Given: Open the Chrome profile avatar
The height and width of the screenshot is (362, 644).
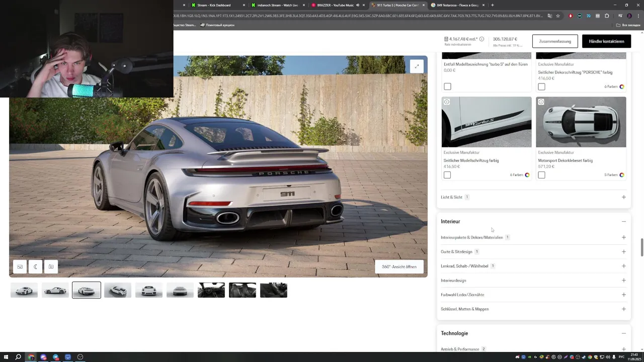Looking at the screenshot, I should pyautogui.click(x=629, y=16).
